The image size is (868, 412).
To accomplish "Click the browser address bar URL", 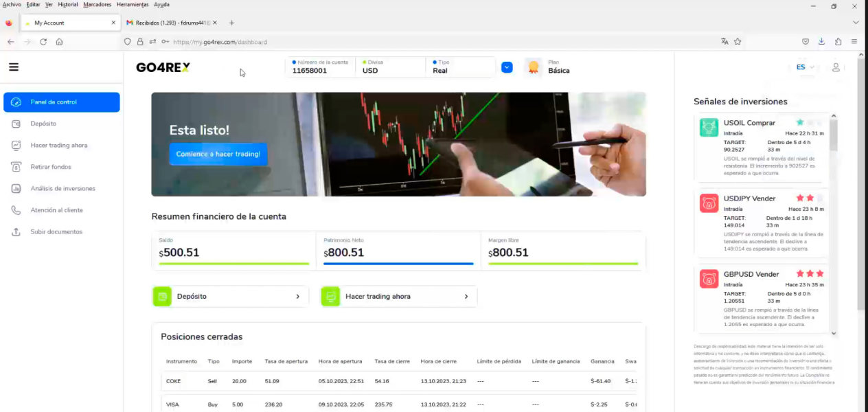I will [220, 42].
